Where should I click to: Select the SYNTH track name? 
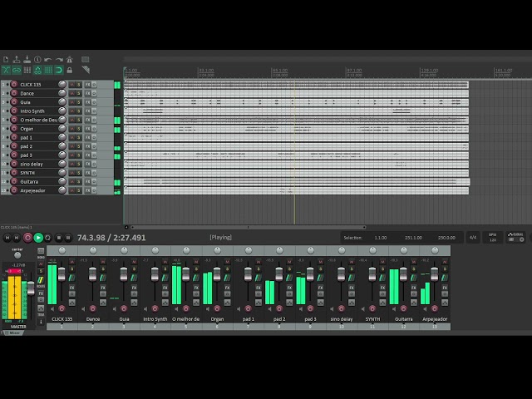(27, 173)
